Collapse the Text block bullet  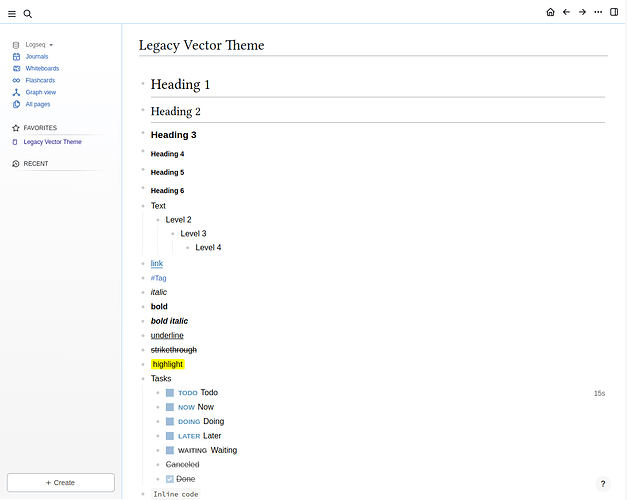[x=143, y=206]
